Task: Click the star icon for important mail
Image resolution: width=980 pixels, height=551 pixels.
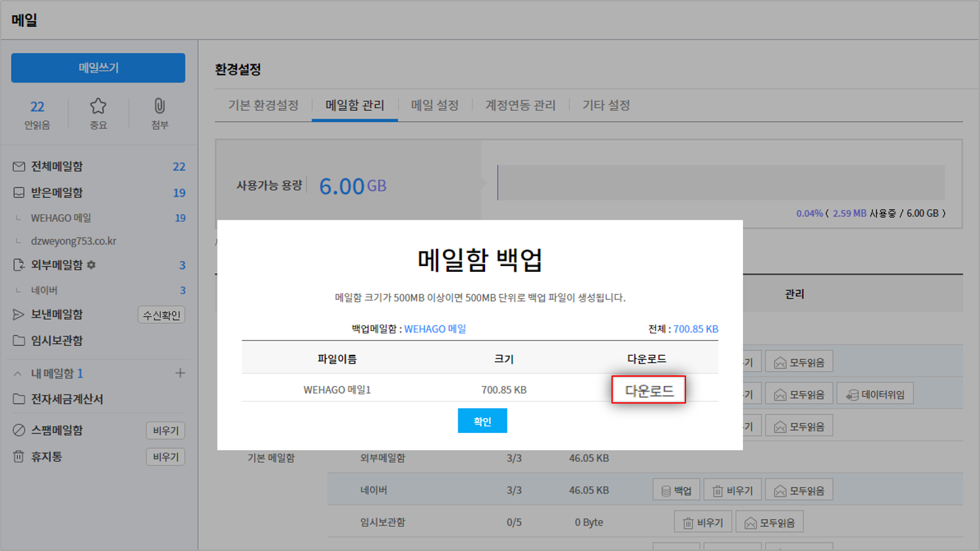Action: (98, 107)
